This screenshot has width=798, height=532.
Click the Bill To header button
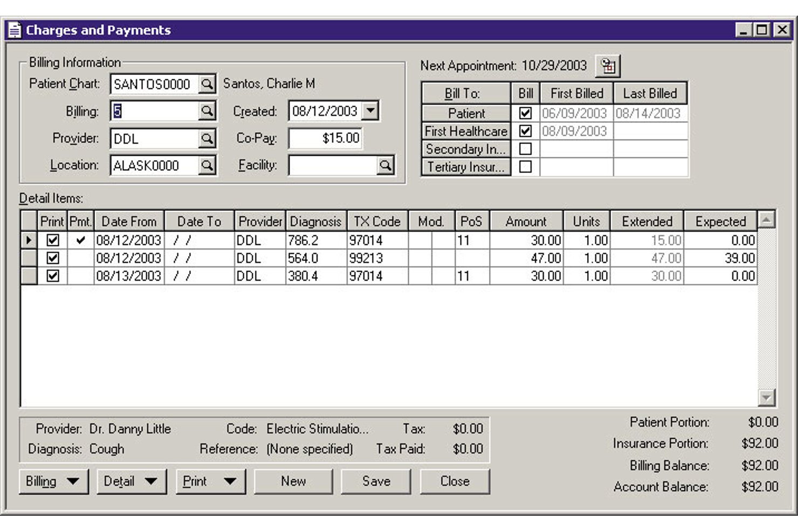pos(466,93)
